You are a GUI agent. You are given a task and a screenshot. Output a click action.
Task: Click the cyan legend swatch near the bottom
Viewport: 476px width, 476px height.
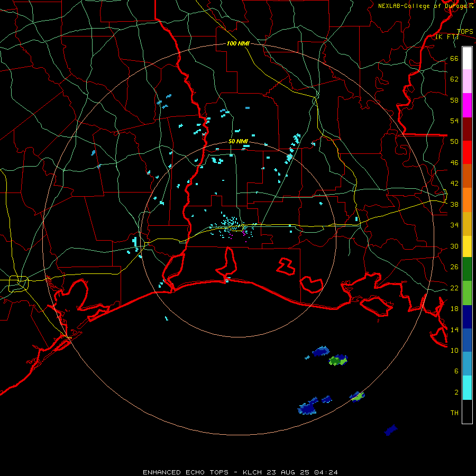coord(467,388)
